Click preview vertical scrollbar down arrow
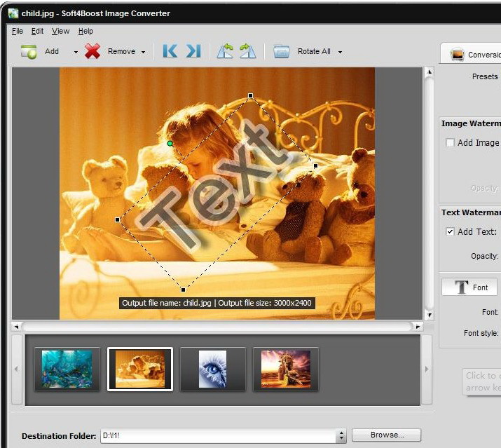The image size is (501, 448). 430,315
